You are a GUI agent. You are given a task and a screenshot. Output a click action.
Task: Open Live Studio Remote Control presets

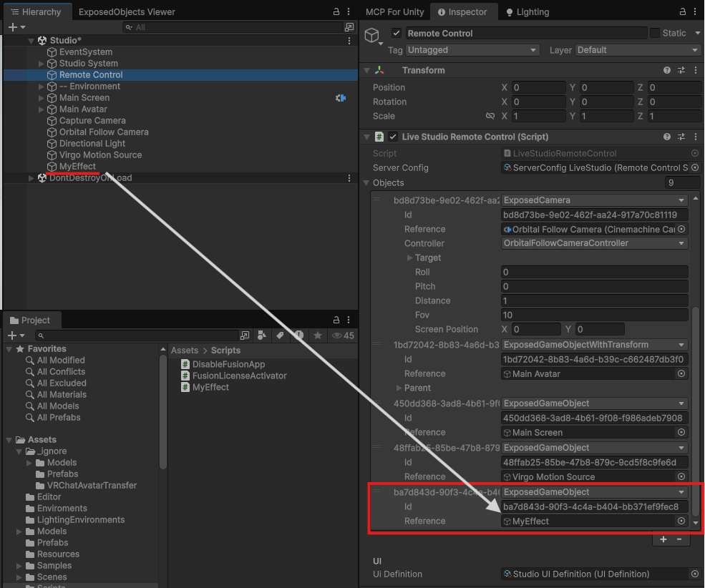681,137
